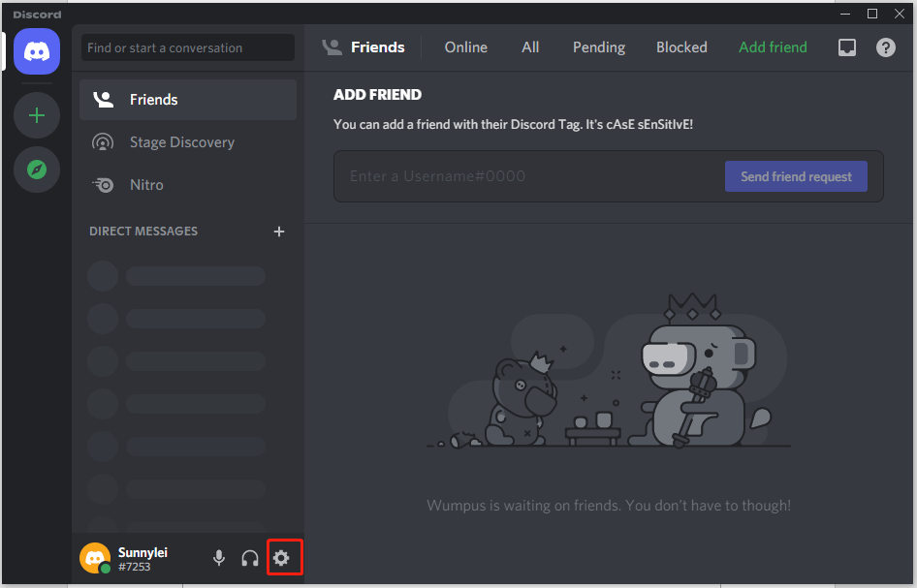Open Help via question mark icon
The image size is (917, 588).
click(885, 47)
